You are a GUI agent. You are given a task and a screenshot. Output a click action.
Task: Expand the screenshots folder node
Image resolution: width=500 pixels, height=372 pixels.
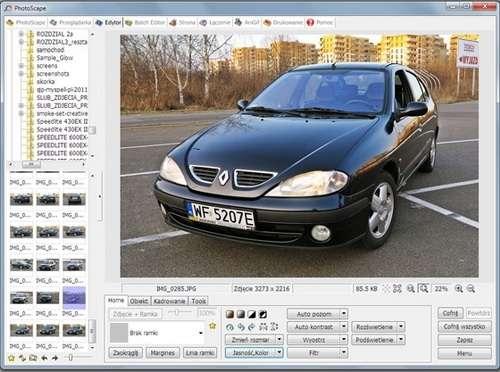pyautogui.click(x=21, y=74)
